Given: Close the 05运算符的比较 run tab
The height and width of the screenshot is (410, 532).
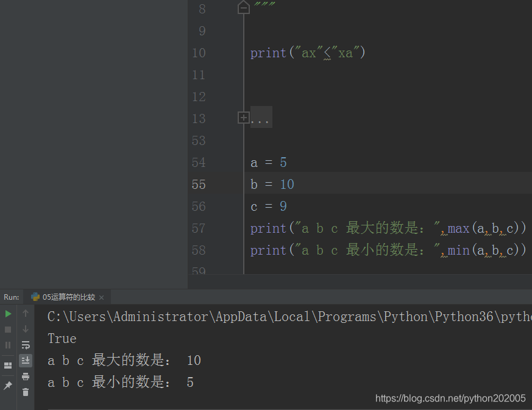Looking at the screenshot, I should click(x=101, y=297).
